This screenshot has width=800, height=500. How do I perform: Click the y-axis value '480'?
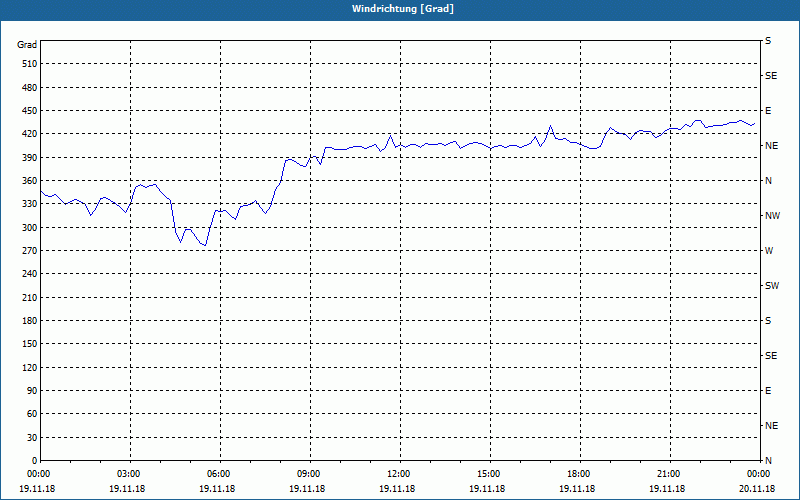(30, 87)
